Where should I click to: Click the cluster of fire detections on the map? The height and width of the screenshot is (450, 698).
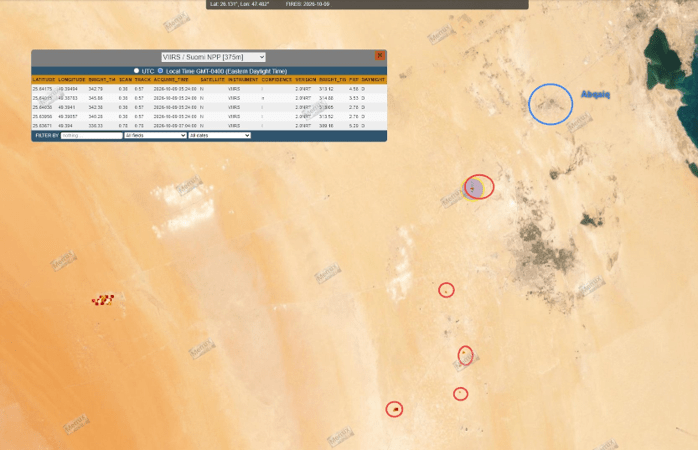103,300
